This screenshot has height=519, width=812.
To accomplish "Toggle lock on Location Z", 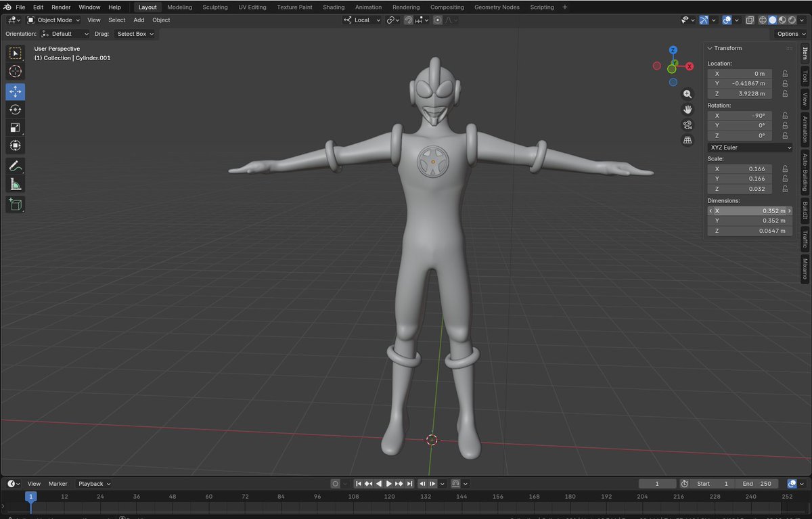I will tap(785, 94).
